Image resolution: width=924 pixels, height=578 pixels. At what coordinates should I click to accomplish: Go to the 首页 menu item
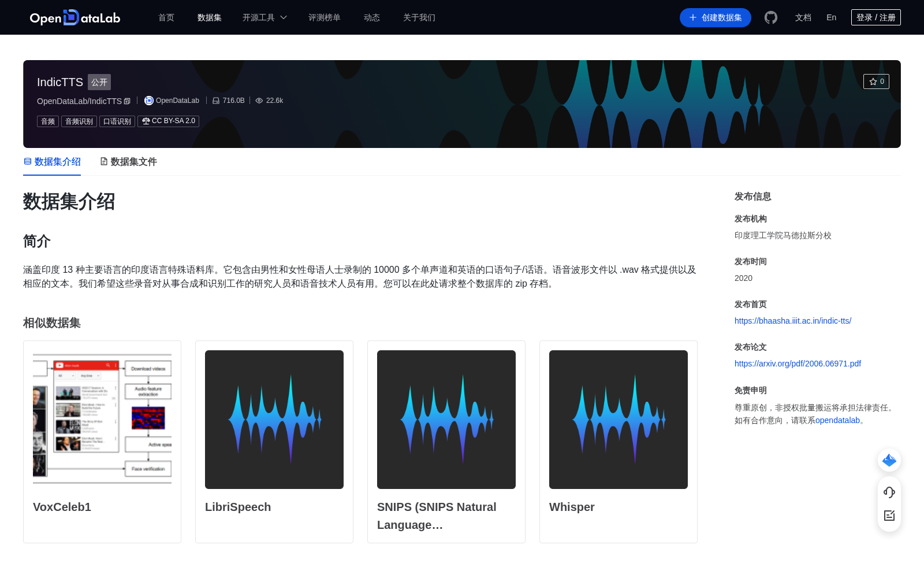point(166,17)
